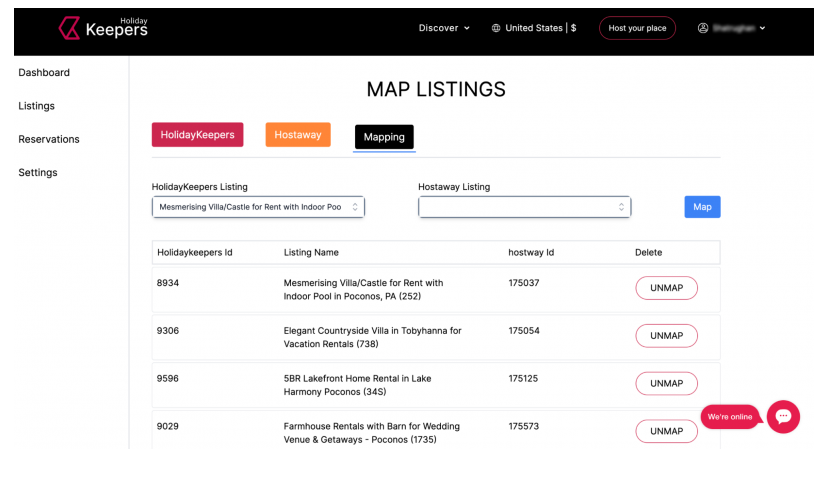
Task: Unmap listing 9029 Farmhouse Rentals
Action: [666, 431]
